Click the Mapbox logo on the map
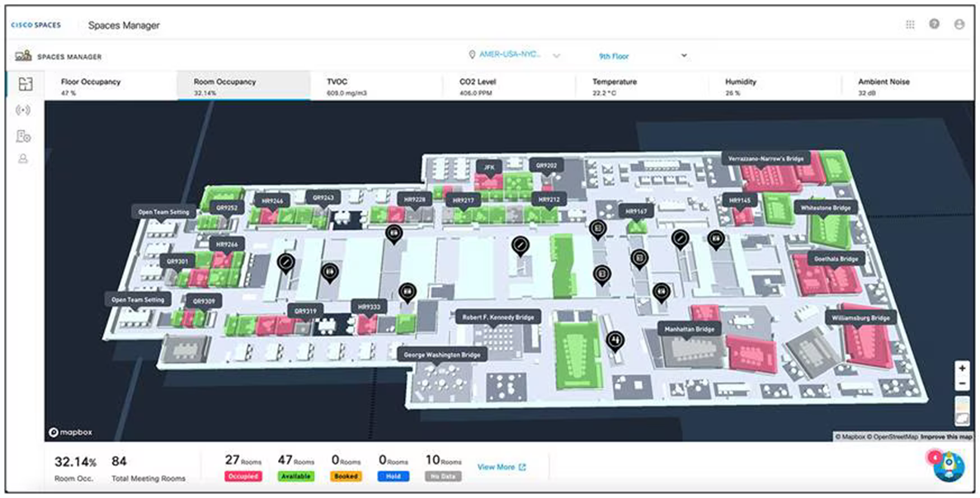Image resolution: width=980 pixels, height=498 pixels. (71, 432)
